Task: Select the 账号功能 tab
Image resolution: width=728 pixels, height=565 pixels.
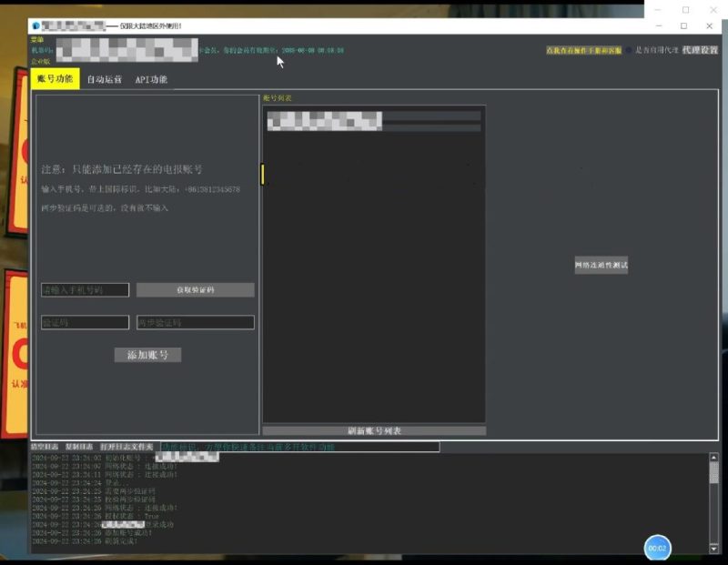Action: (x=57, y=79)
